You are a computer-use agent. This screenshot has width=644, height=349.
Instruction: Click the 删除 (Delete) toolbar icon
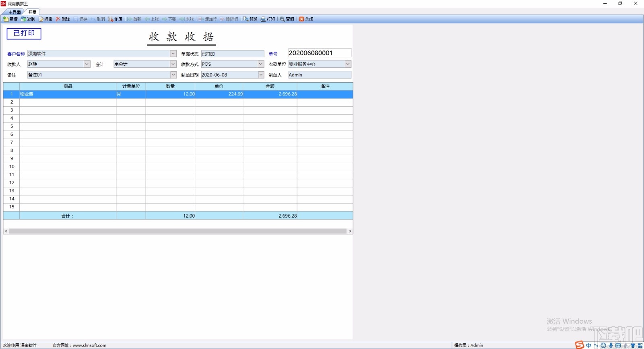coord(63,19)
